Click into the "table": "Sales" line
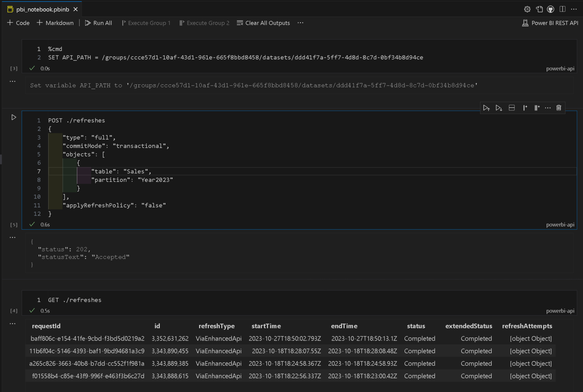The width and height of the screenshot is (583, 392). (121, 171)
